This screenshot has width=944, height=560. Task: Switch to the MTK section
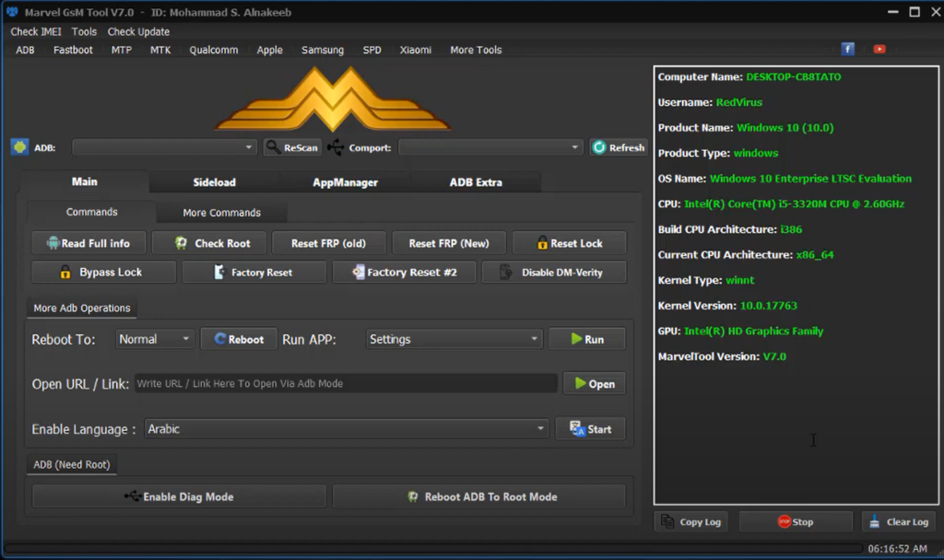click(160, 50)
